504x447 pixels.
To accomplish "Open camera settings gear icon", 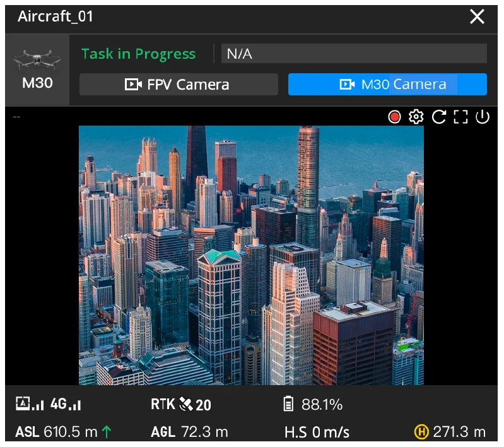I will point(416,117).
